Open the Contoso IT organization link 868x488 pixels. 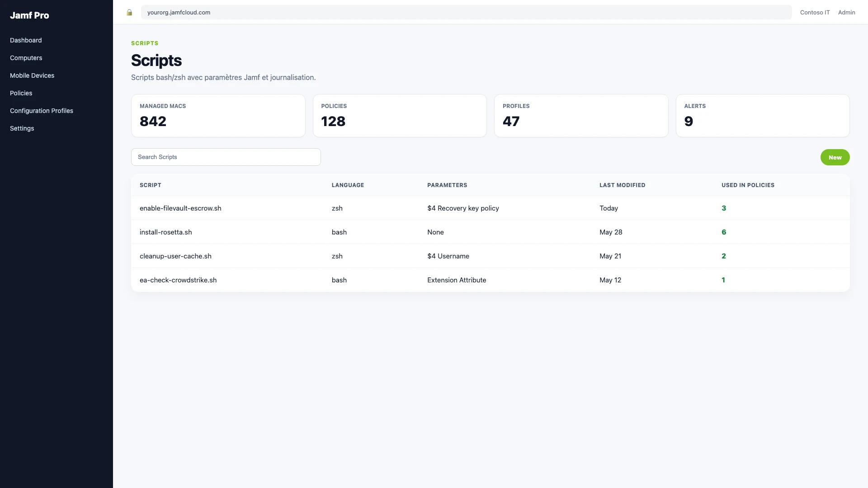coord(815,13)
